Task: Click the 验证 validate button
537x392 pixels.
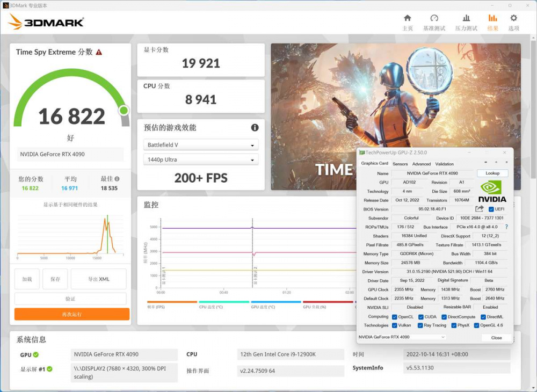Action: pos(70,299)
